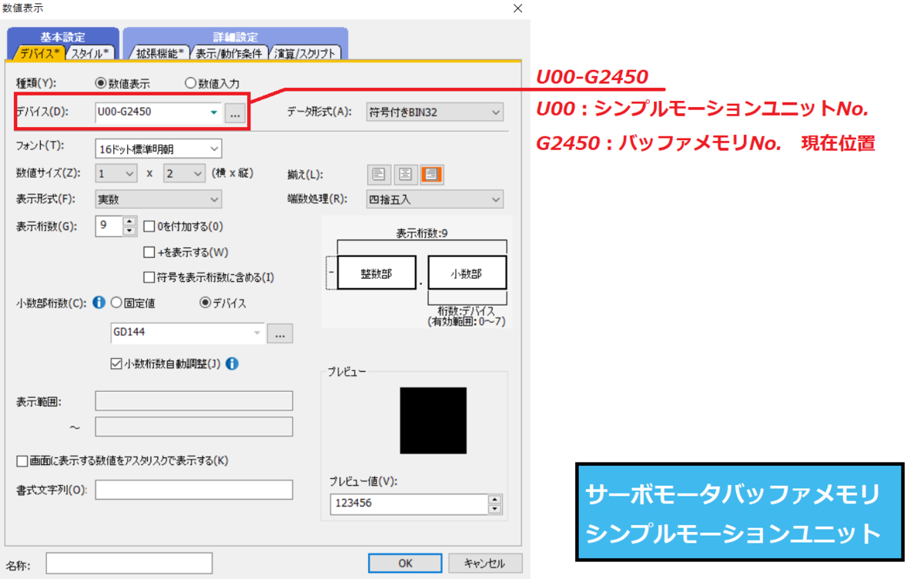This screenshot has height=579, width=924.
Task: Open the browse button next to GD144
Action: 280,333
